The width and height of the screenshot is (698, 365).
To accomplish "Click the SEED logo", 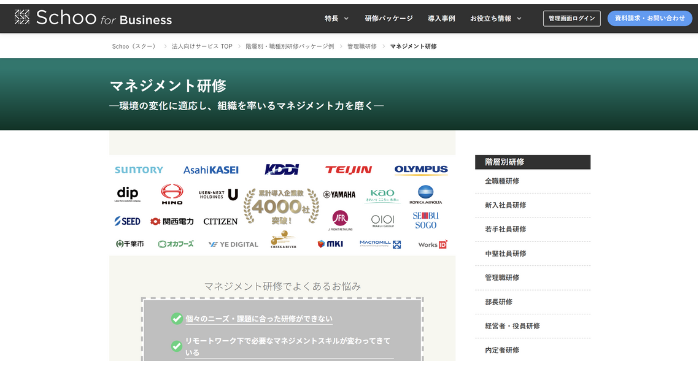I will tap(127, 221).
